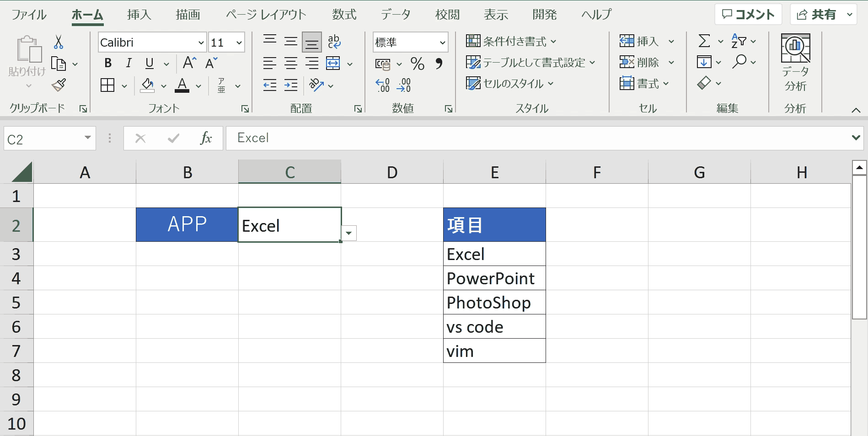Increase decimal places
868x436 pixels.
click(x=382, y=85)
